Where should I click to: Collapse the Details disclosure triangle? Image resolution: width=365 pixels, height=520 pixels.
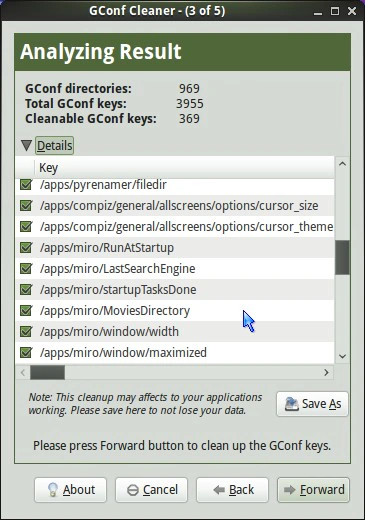pyautogui.click(x=26, y=145)
